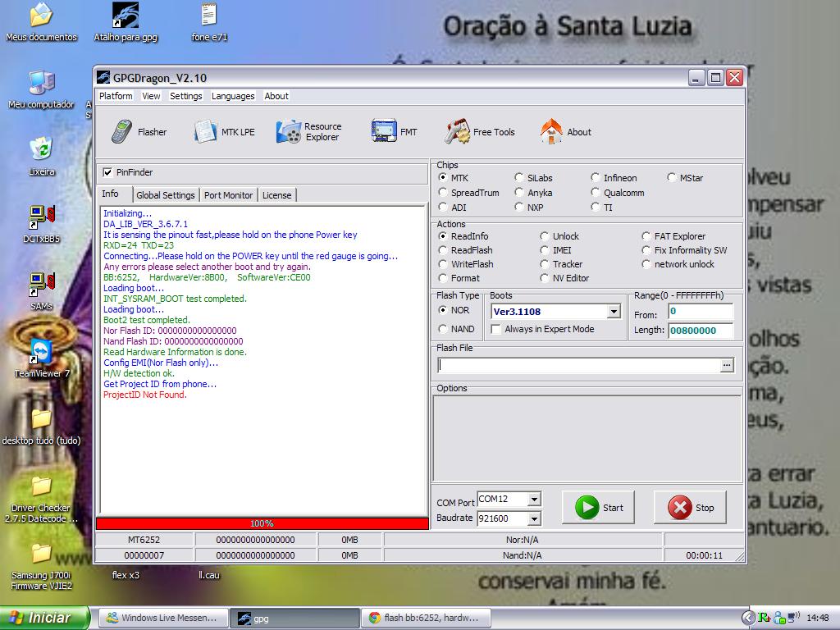Open the Flasher tool
The height and width of the screenshot is (630, 840).
[139, 132]
